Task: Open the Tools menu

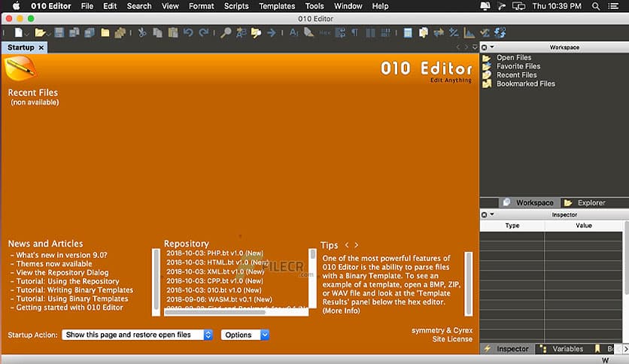Action: (x=314, y=6)
